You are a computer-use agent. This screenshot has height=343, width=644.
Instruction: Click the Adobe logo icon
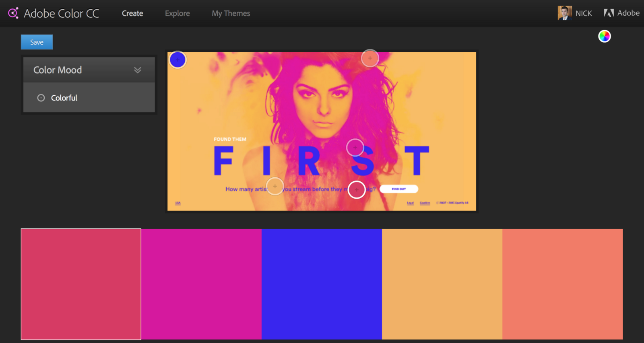pos(609,13)
